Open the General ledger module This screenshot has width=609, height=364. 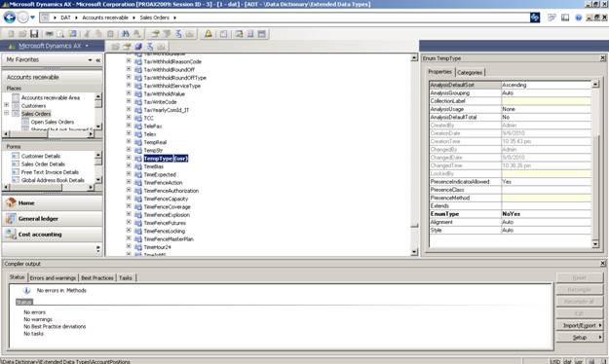tap(53, 219)
